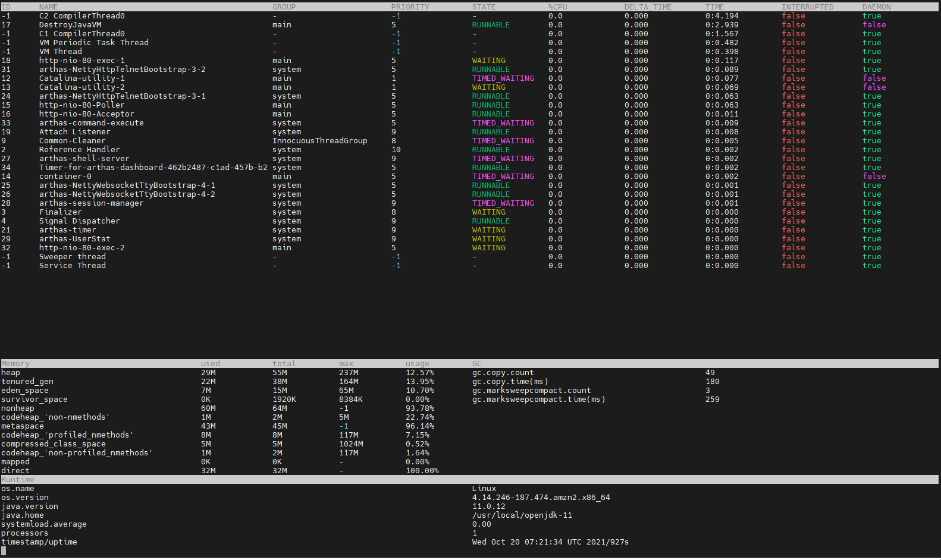941x560 pixels.
Task: Click the DELTA_TIME column header
Action: point(648,7)
